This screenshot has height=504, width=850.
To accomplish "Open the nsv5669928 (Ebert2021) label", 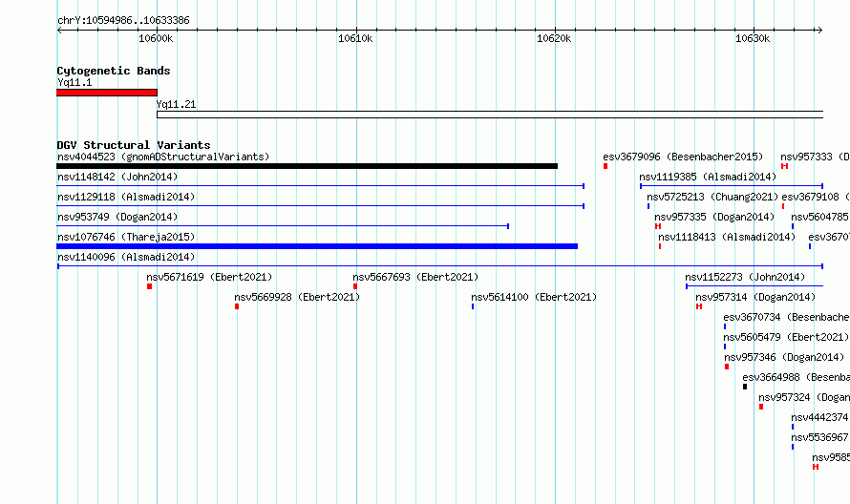I will point(297,297).
